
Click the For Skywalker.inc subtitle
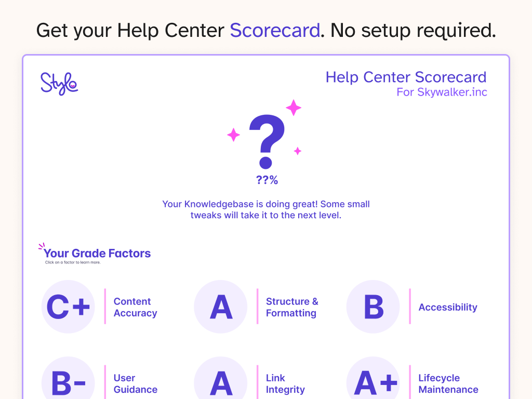tap(442, 92)
